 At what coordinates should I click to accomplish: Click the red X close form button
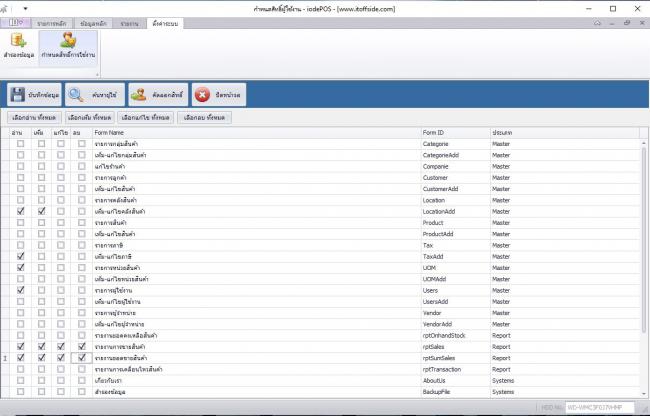[x=219, y=95]
